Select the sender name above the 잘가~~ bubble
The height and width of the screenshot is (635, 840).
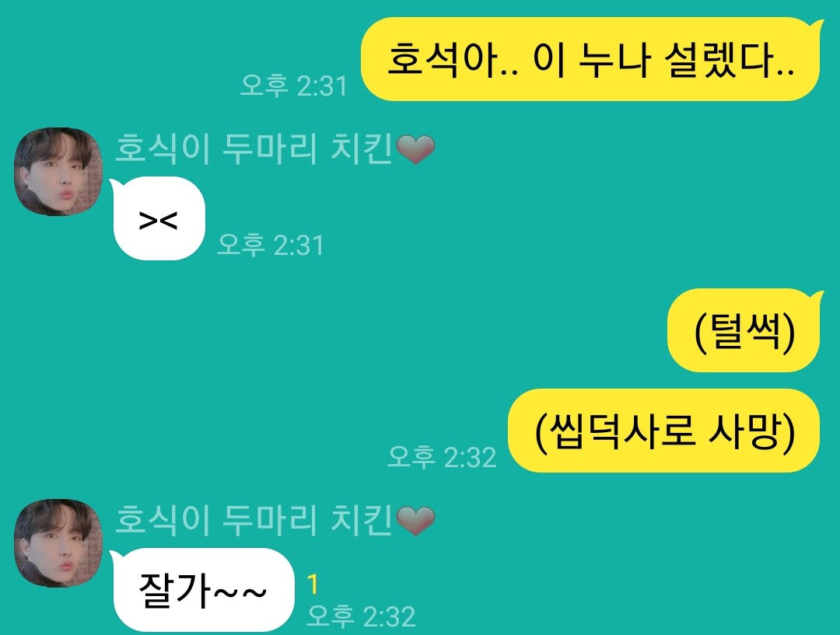click(275, 520)
